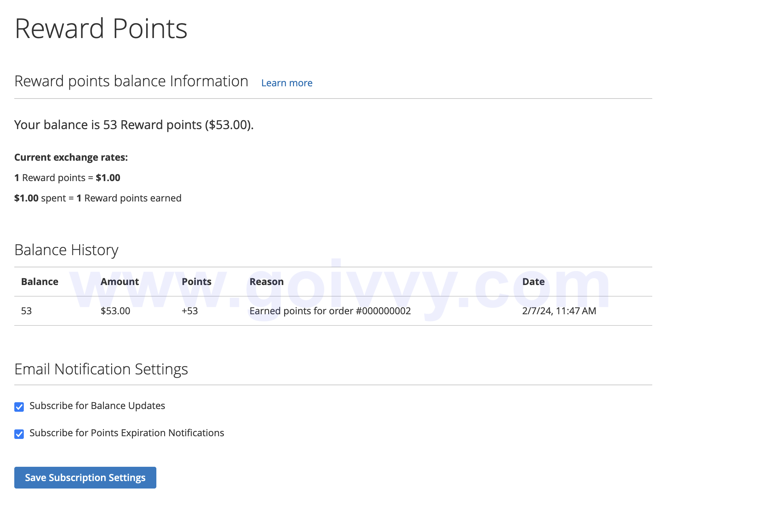The image size is (760, 532).
Task: Click the Earned points for order #000000002 entry
Action: coord(330,311)
